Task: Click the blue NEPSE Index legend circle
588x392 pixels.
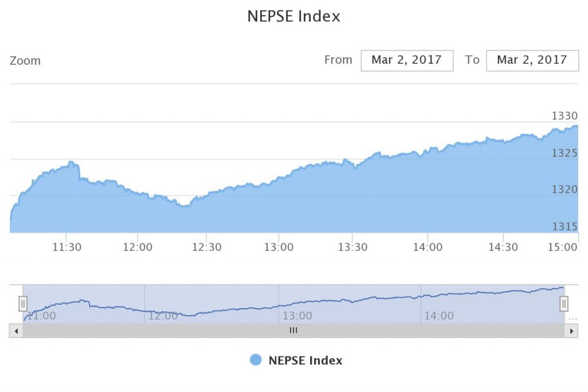Action: point(256,360)
